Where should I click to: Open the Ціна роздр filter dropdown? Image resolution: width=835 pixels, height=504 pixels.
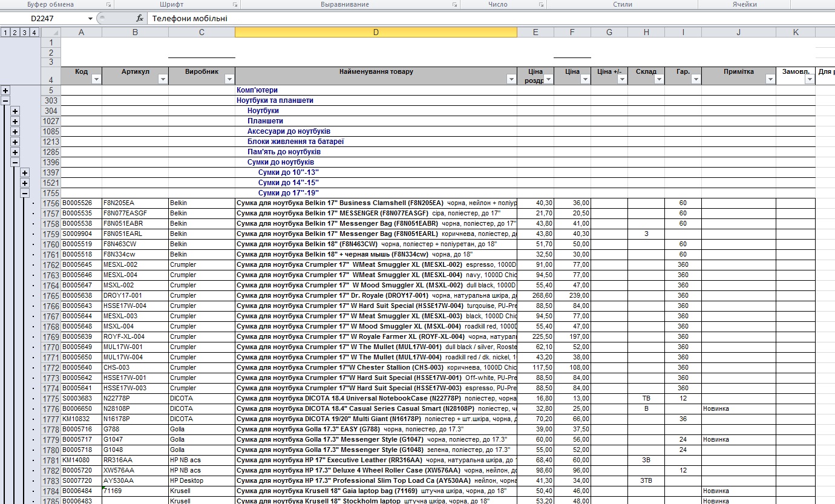[548, 79]
